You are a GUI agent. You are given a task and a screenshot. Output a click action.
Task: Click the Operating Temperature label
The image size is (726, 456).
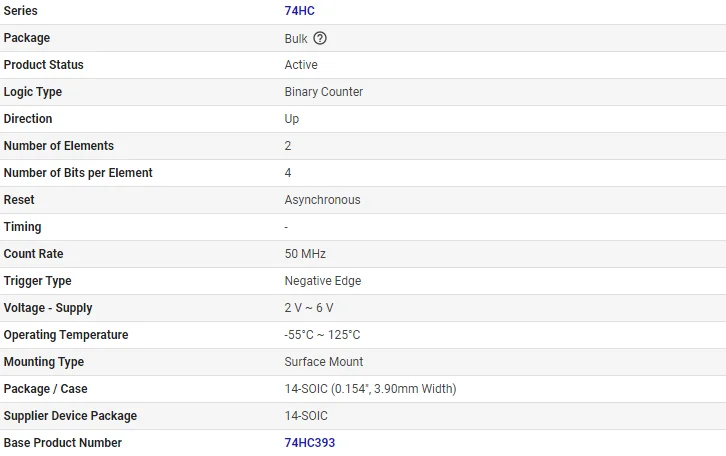(x=66, y=335)
